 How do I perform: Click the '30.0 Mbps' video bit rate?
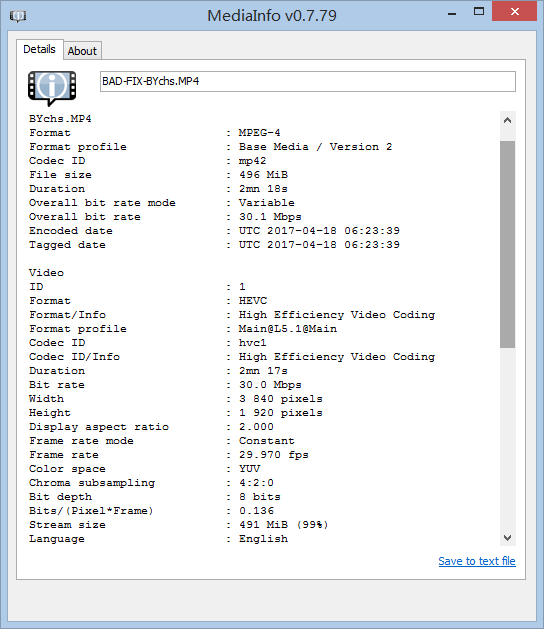270,385
